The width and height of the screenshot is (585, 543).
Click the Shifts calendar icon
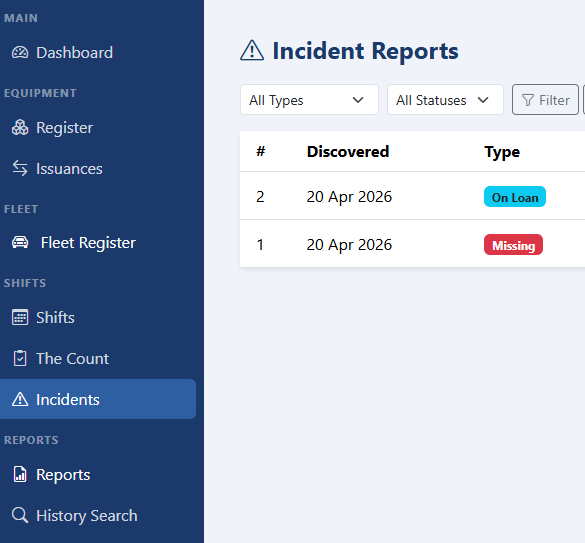click(20, 318)
